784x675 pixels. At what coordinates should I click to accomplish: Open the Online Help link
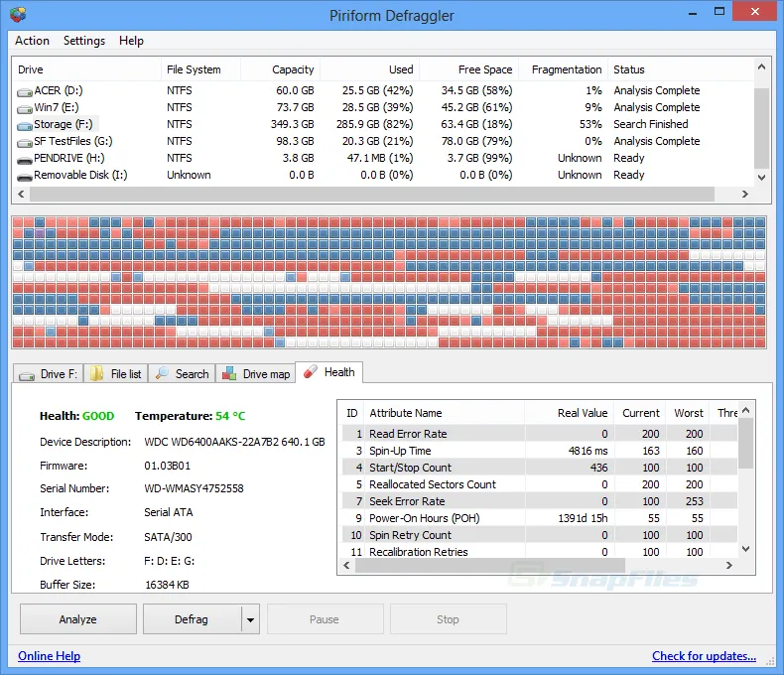point(49,656)
